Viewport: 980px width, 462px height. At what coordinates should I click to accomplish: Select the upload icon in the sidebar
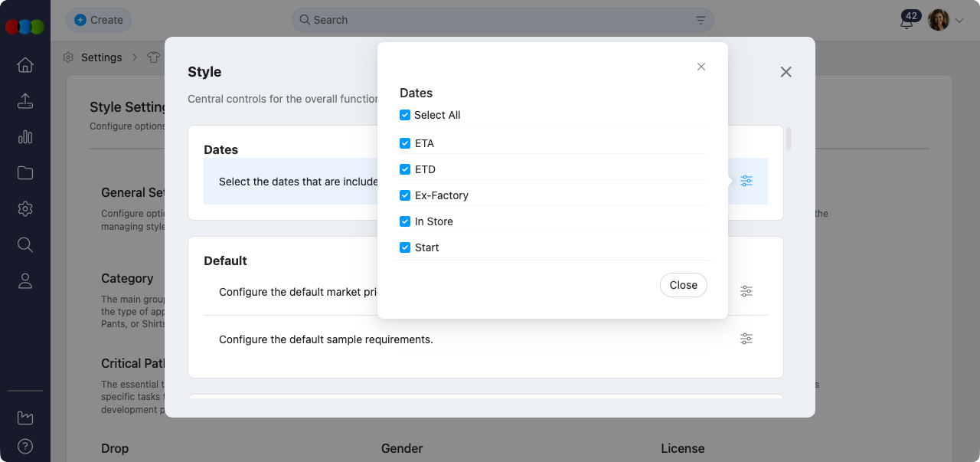click(24, 100)
